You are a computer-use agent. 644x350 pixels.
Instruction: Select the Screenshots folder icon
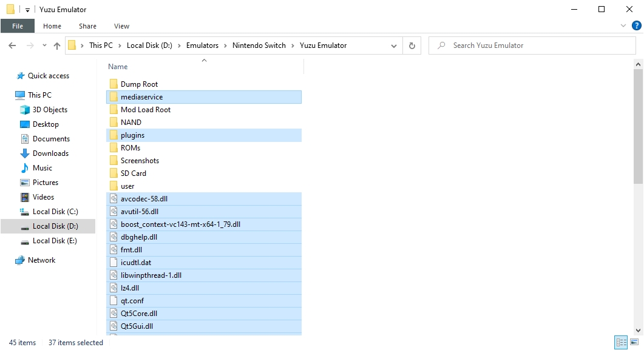tap(114, 160)
